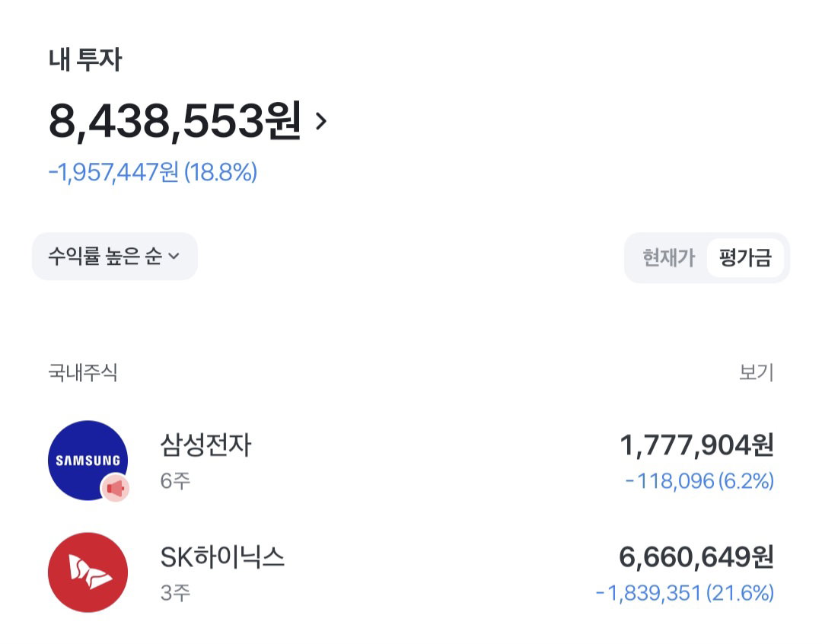Open the 삼성전자 stock row
The image size is (822, 644).
411,461
